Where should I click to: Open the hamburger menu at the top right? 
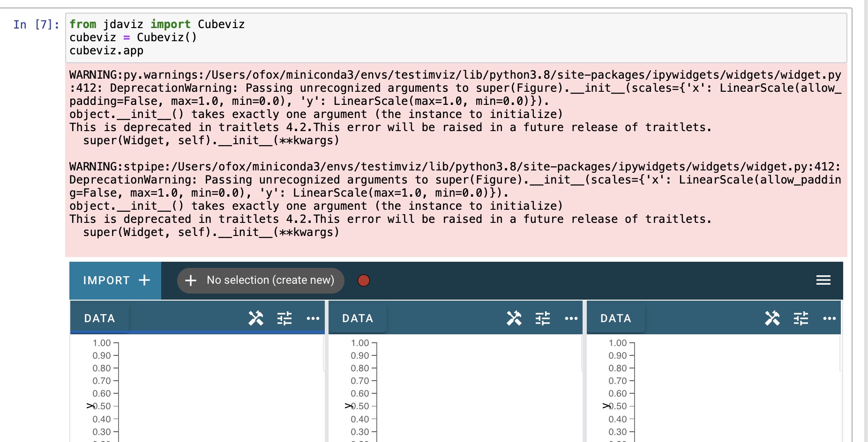pyautogui.click(x=823, y=280)
